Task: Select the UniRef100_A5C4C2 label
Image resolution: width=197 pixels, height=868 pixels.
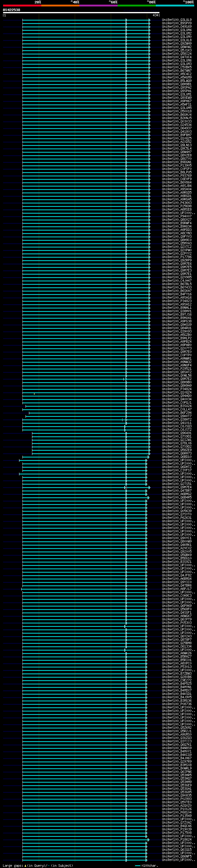Action: 177,74
